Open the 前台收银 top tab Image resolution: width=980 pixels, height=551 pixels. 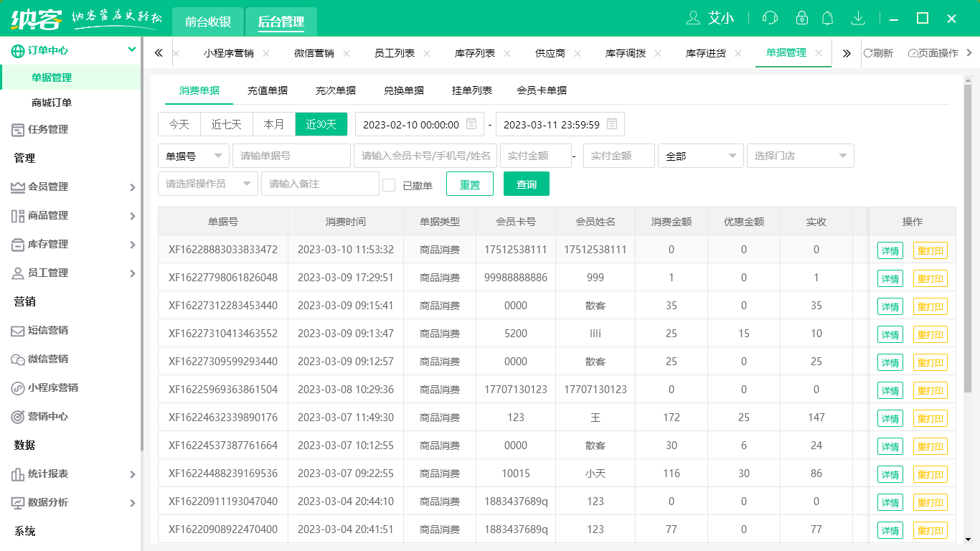208,22
